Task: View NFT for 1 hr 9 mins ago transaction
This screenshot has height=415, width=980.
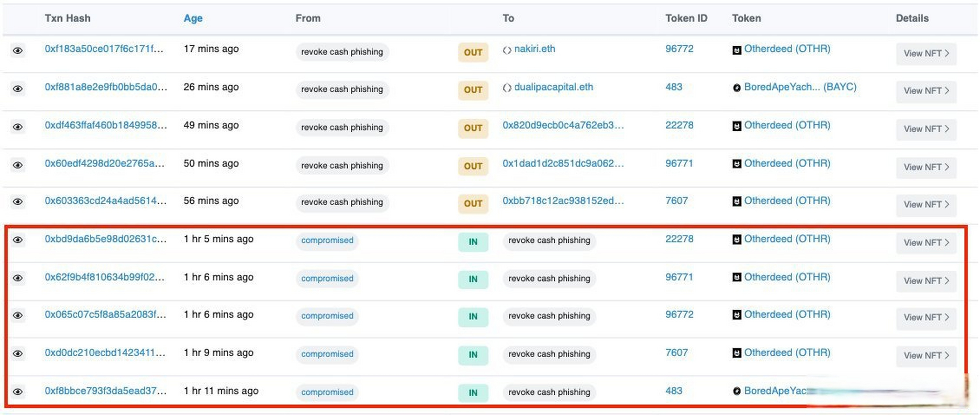Action: (x=926, y=356)
